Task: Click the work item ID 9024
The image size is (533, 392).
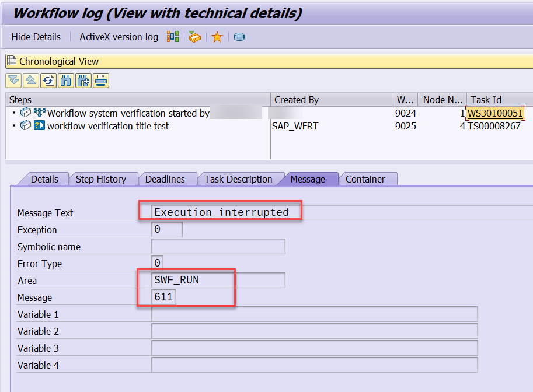Action: click(x=406, y=113)
